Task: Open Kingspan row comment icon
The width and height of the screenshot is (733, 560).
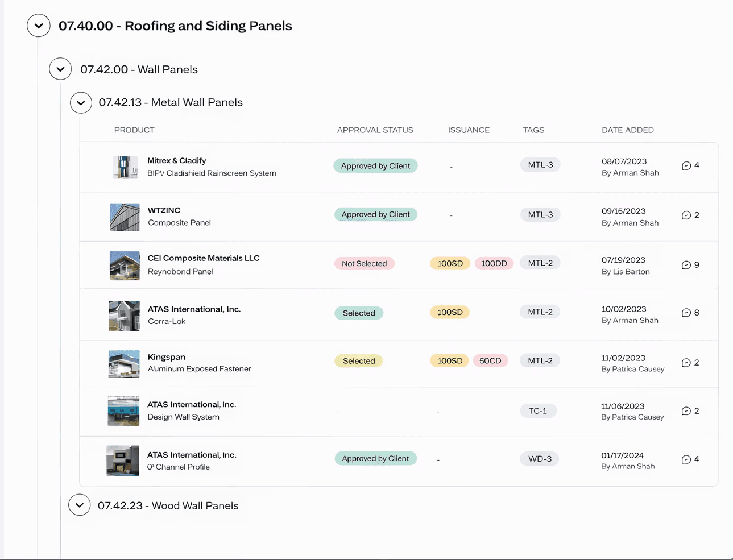Action: [x=686, y=363]
